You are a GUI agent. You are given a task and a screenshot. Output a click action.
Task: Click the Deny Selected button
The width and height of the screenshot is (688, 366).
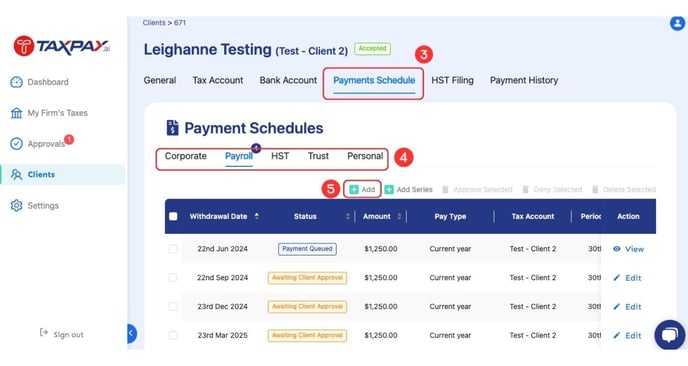point(552,190)
